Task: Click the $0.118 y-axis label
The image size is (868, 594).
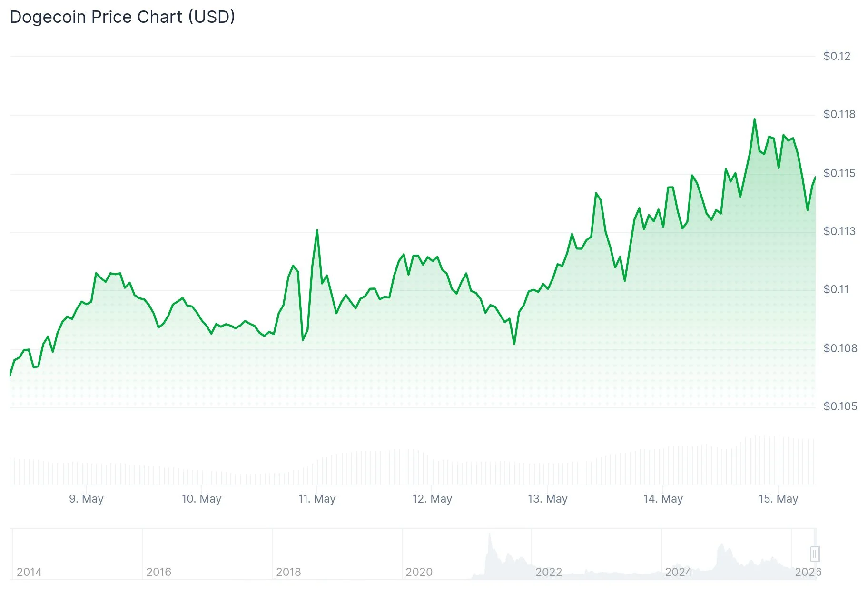Action: coord(839,114)
